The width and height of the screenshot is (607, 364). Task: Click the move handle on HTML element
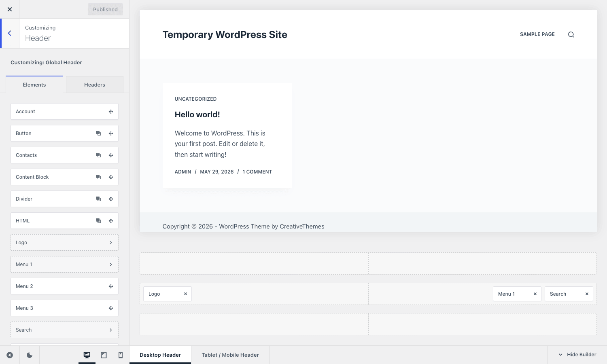click(111, 221)
